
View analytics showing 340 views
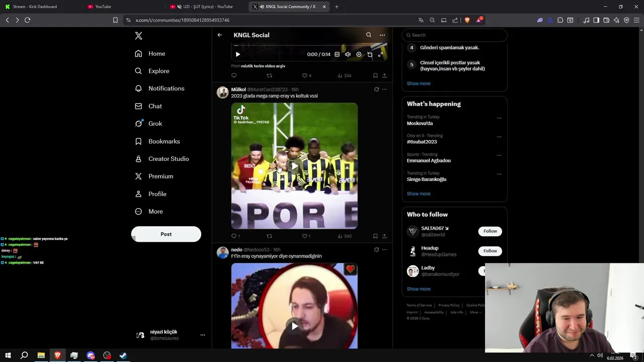pyautogui.click(x=344, y=236)
